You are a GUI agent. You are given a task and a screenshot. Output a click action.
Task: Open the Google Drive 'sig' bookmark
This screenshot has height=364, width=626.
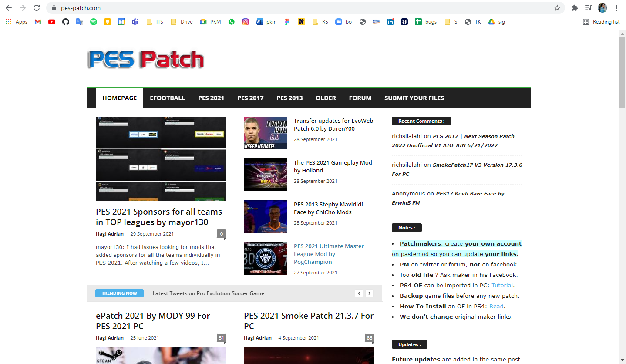pos(497,22)
